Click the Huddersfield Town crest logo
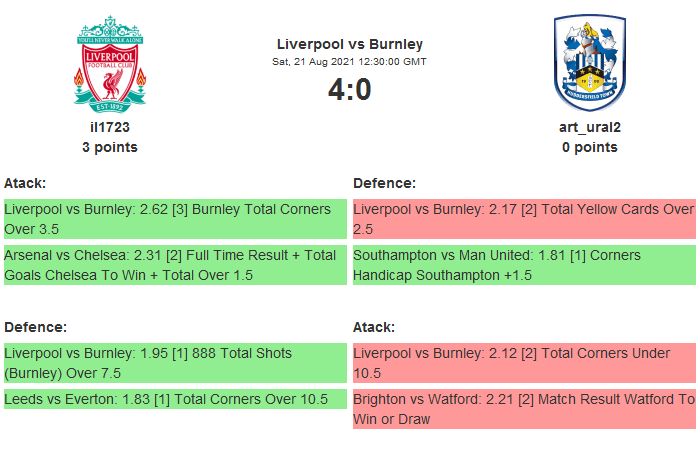The width and height of the screenshot is (700, 460). point(589,63)
